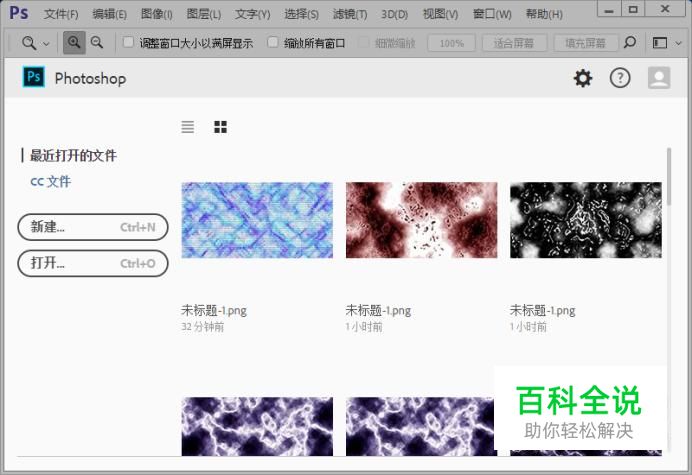
Task: Click the workspace switcher icon
Action: click(660, 43)
